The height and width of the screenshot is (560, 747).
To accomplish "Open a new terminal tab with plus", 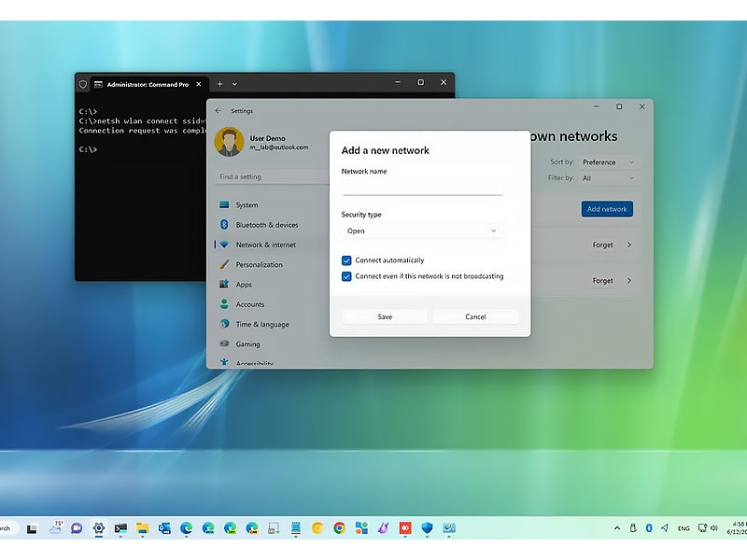I will 219,84.
